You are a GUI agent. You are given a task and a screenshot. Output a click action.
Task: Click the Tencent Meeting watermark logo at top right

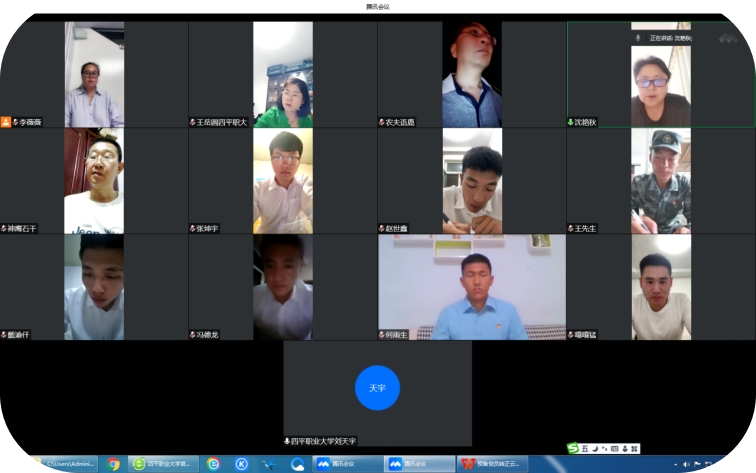[x=729, y=39]
